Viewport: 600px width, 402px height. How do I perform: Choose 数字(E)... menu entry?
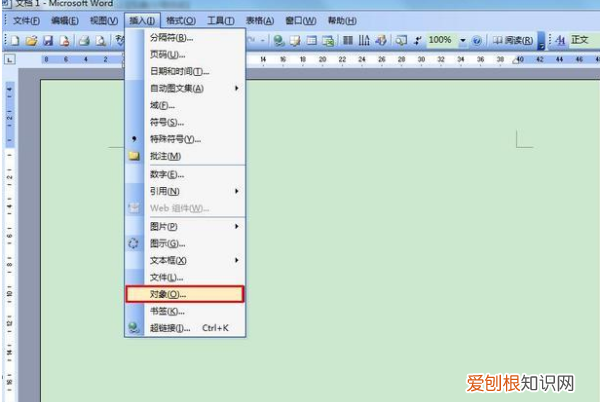point(185,174)
